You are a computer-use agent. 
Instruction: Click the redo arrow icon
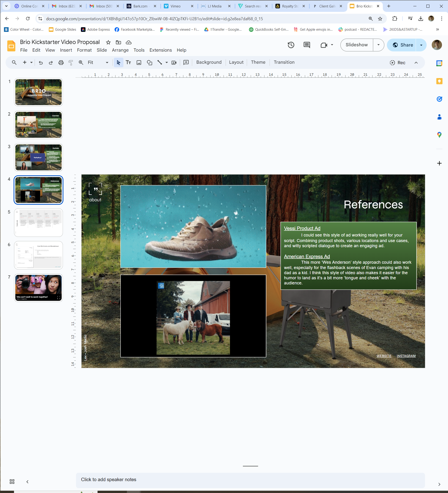pyautogui.click(x=51, y=62)
